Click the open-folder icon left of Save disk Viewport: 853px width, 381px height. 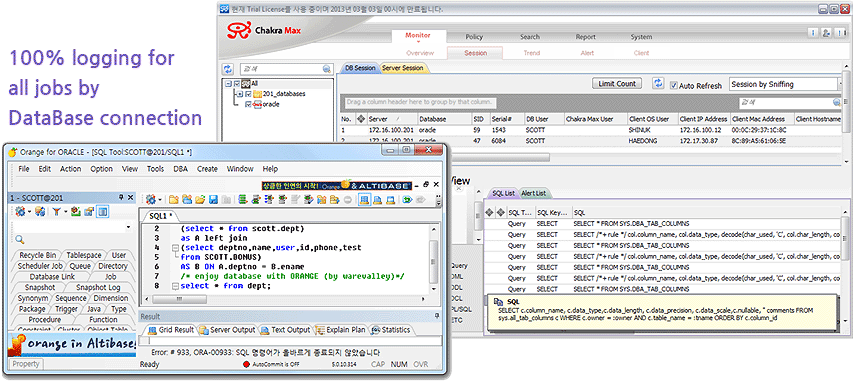point(200,199)
